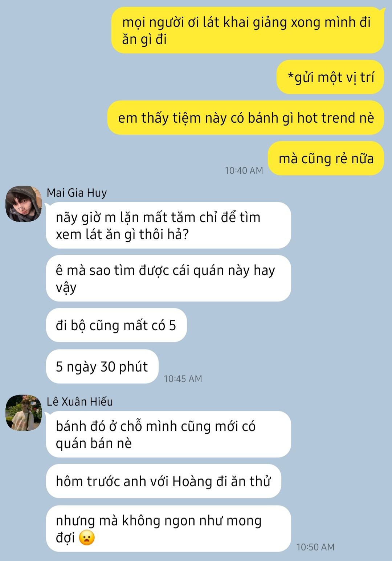Select the message starting 'mọi người ơi lát khai giảng'
392x561 pixels.
(x=248, y=30)
